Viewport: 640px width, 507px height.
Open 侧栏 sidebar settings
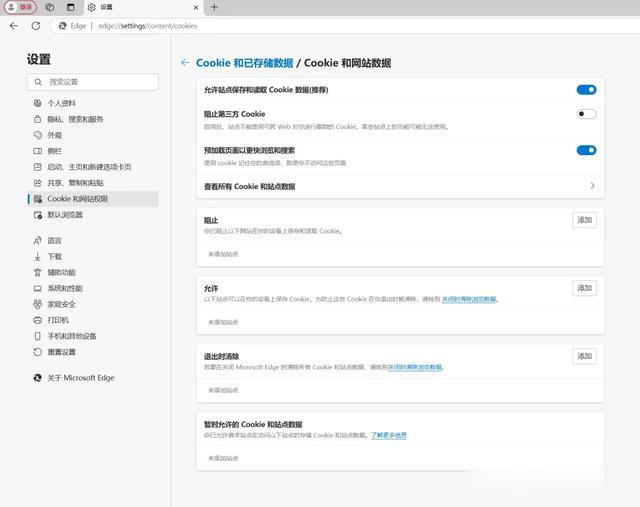(x=93, y=151)
